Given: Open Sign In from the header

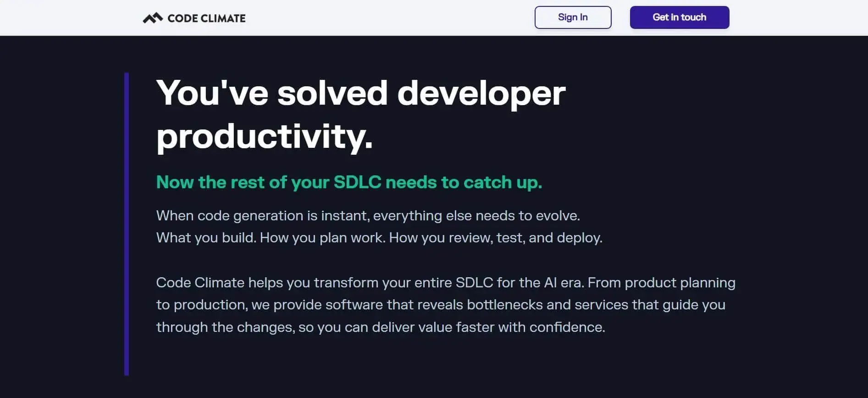Looking at the screenshot, I should (572, 17).
